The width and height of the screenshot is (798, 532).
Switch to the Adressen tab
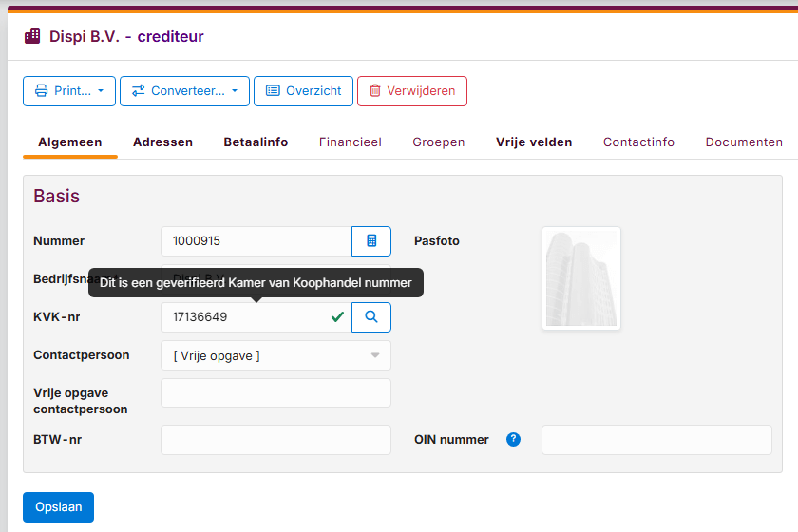tap(162, 142)
